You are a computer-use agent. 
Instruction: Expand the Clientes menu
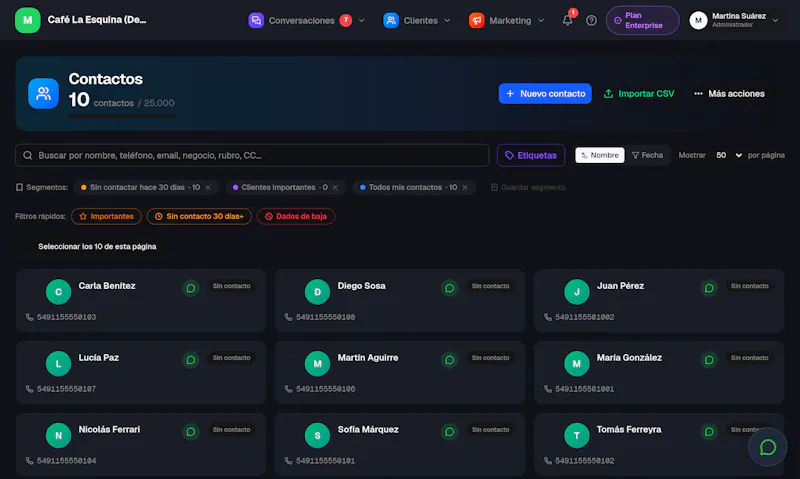447,20
